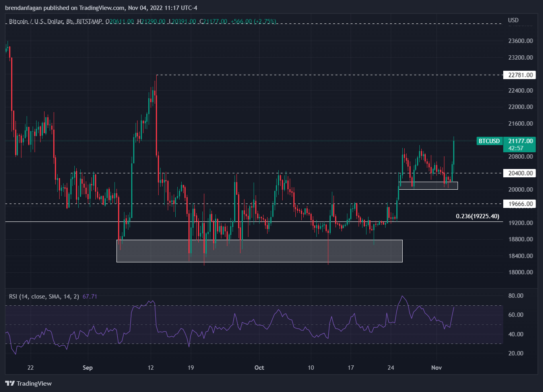
Task: Click the RSI value 67.71
Action: pos(90,297)
